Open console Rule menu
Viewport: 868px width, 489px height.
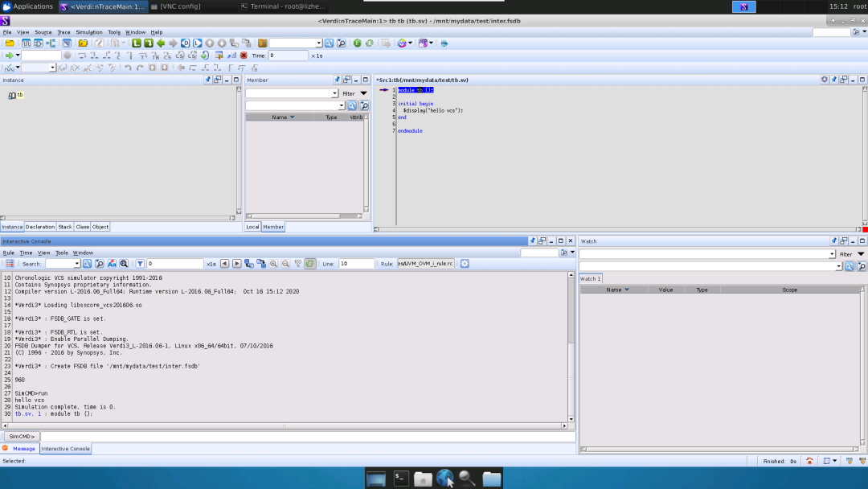(x=8, y=253)
